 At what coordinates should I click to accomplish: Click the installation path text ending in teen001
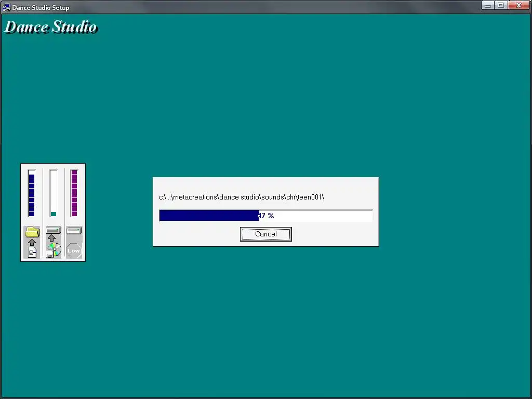click(242, 197)
